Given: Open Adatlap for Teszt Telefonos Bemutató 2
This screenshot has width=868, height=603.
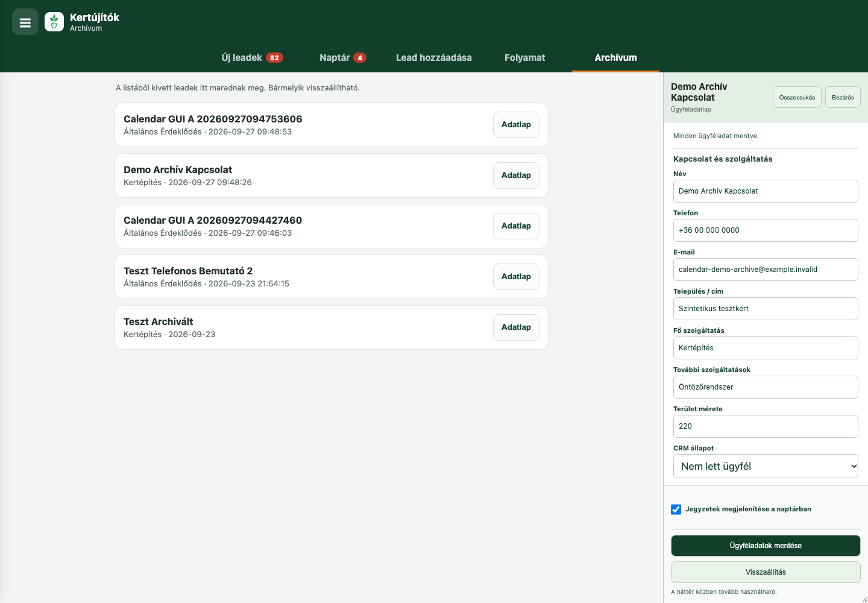Looking at the screenshot, I should 516,277.
